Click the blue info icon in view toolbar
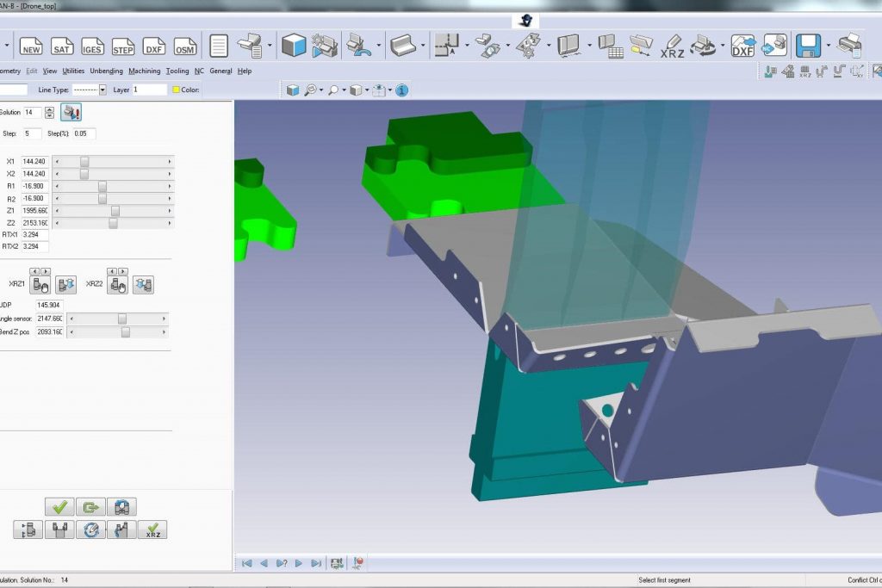Image resolution: width=882 pixels, height=588 pixels. [401, 90]
